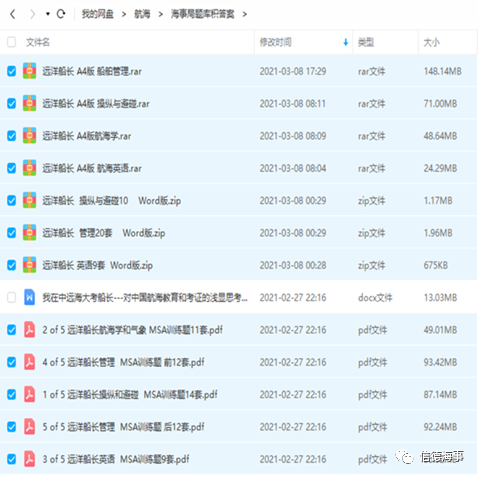
Task: Click the forward navigation arrow
Action: click(x=32, y=14)
